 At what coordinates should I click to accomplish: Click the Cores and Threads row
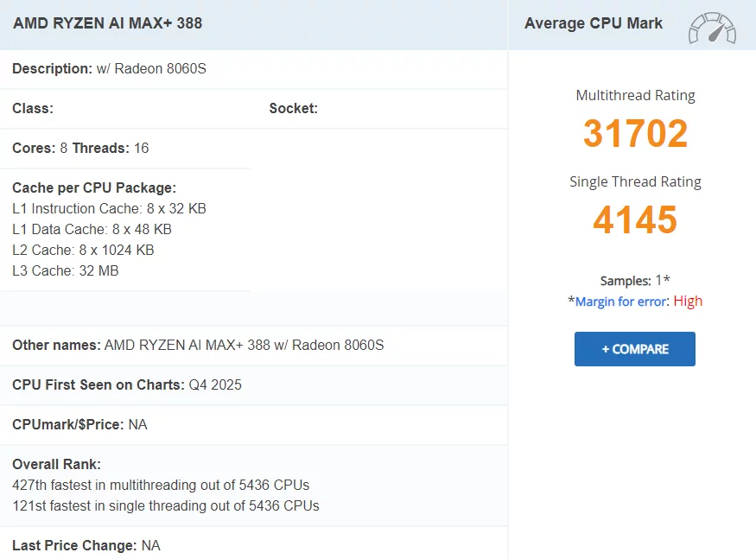point(80,149)
